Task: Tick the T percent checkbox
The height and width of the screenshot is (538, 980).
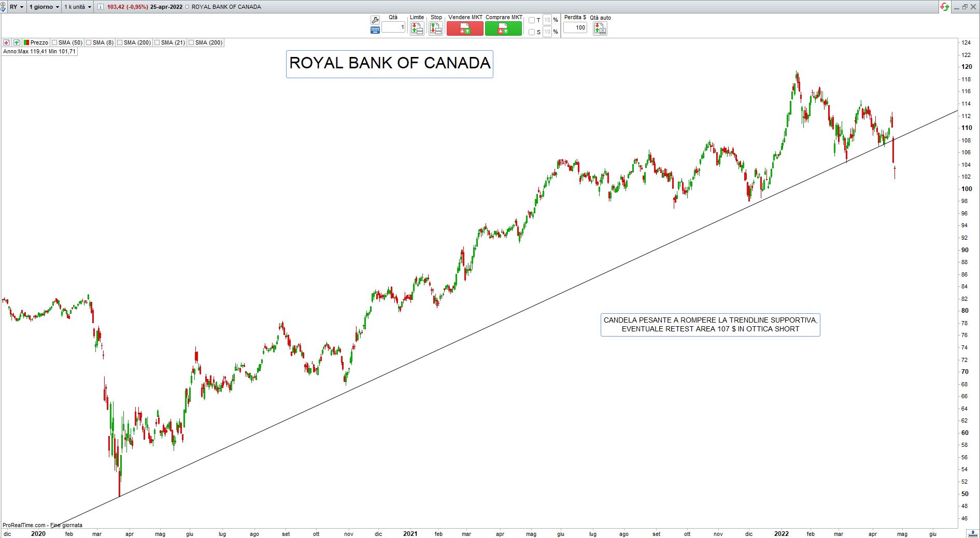Action: pyautogui.click(x=531, y=20)
